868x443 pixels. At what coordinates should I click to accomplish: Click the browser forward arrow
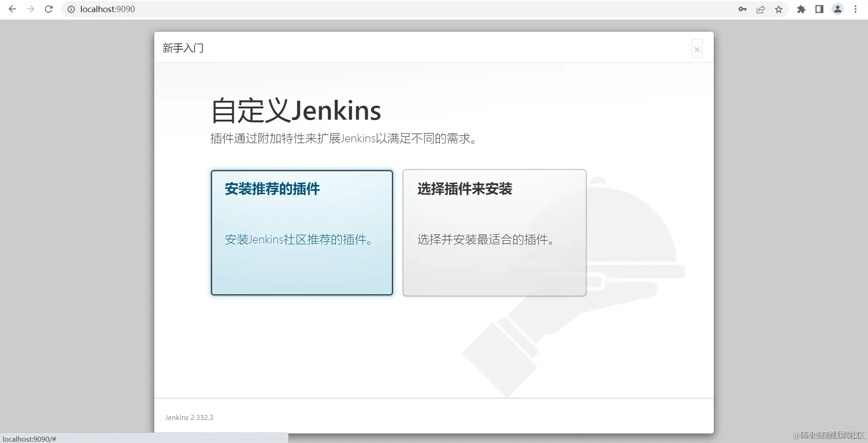pyautogui.click(x=30, y=9)
